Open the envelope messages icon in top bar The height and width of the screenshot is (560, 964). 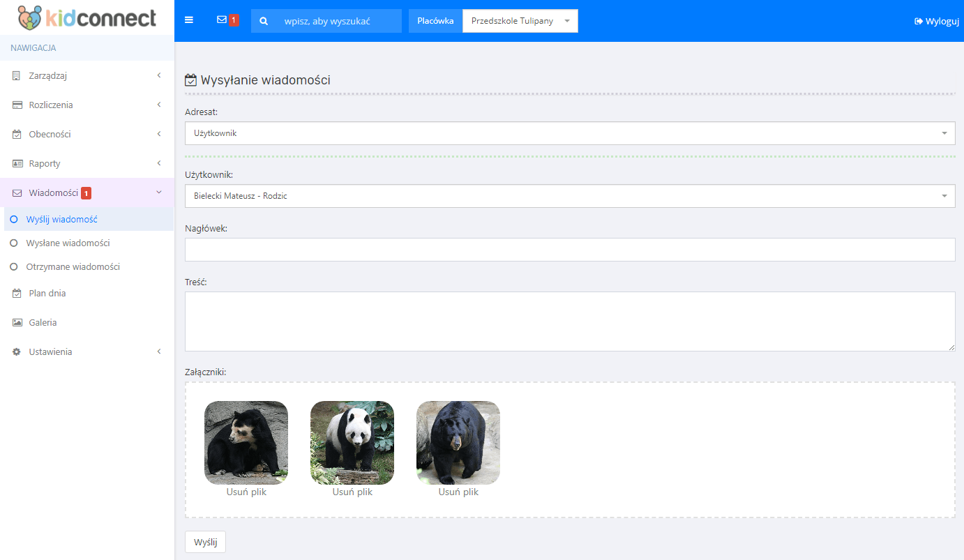coord(222,20)
